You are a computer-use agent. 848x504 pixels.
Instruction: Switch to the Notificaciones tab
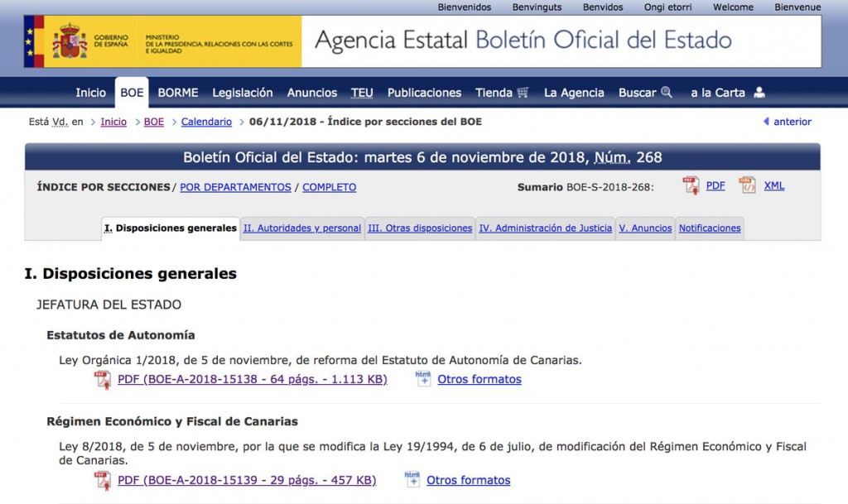pyautogui.click(x=710, y=228)
